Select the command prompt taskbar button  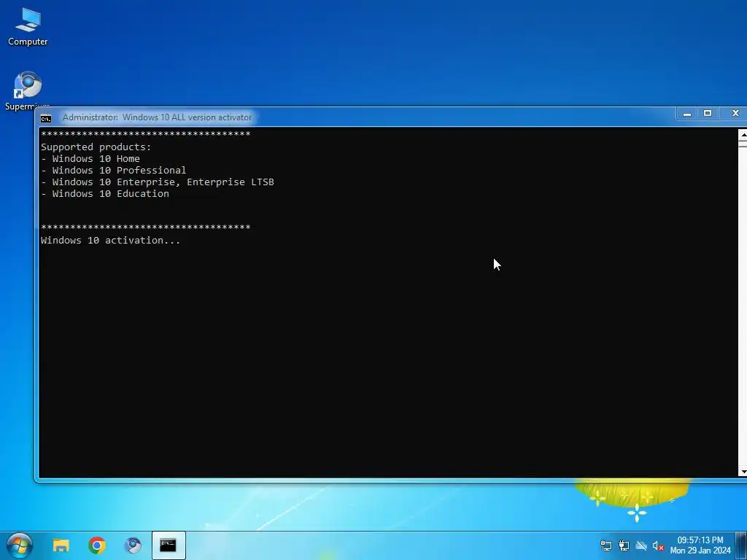(x=169, y=545)
